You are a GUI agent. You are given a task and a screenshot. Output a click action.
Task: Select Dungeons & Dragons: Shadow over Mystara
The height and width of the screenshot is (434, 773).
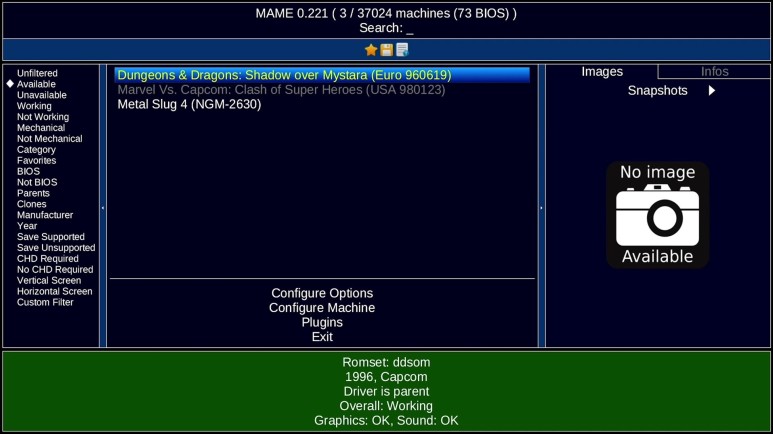click(x=322, y=75)
